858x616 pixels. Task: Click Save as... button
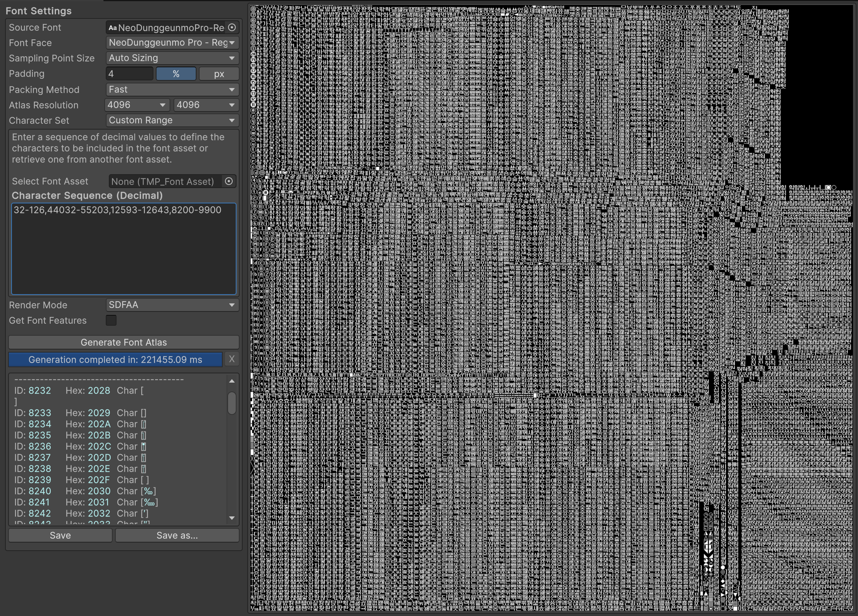177,535
